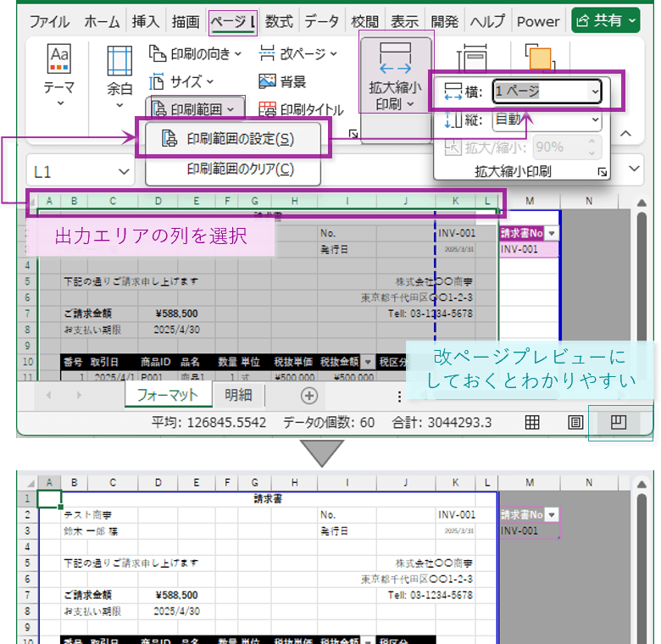Click the lower sheet vertical scrollbar
The width and height of the screenshot is (661, 644).
tap(642, 568)
